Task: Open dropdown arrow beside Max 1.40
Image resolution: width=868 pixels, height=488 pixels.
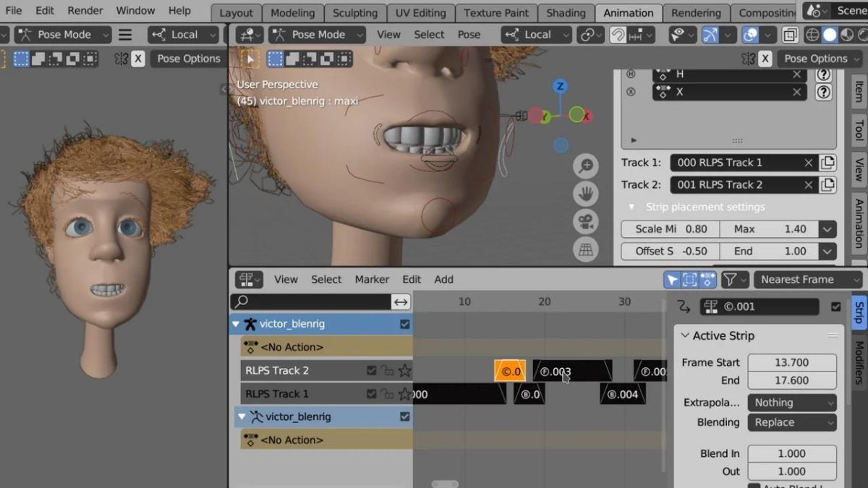Action: tap(827, 229)
